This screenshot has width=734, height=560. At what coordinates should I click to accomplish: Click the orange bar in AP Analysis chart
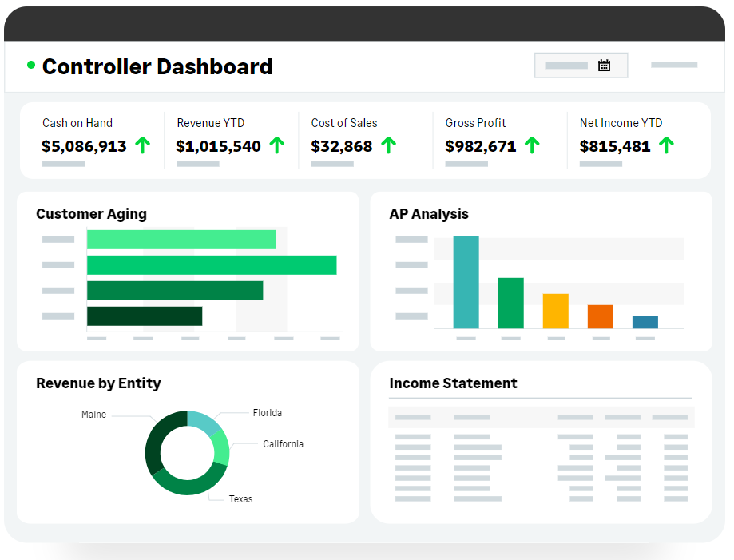coord(601,317)
